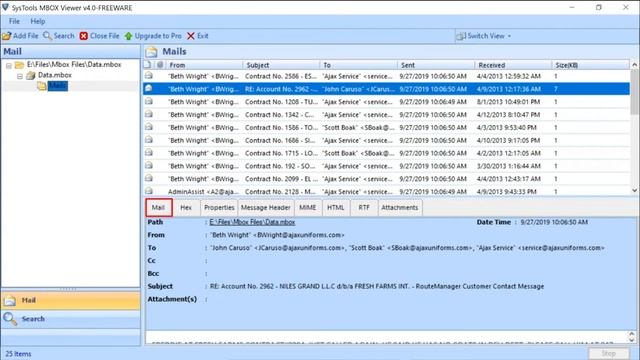Open the File menu
The image size is (640, 360).
[14, 21]
